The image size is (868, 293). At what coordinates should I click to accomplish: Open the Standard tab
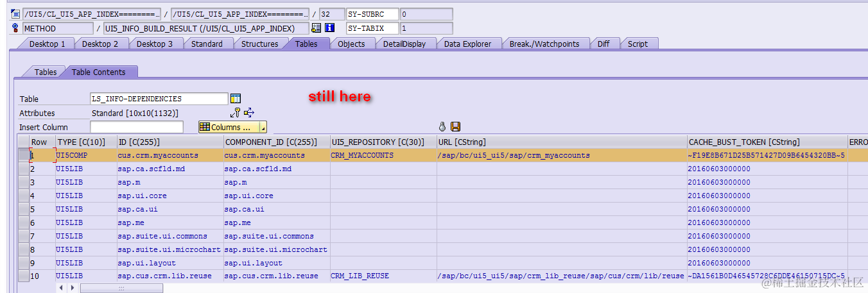[207, 44]
